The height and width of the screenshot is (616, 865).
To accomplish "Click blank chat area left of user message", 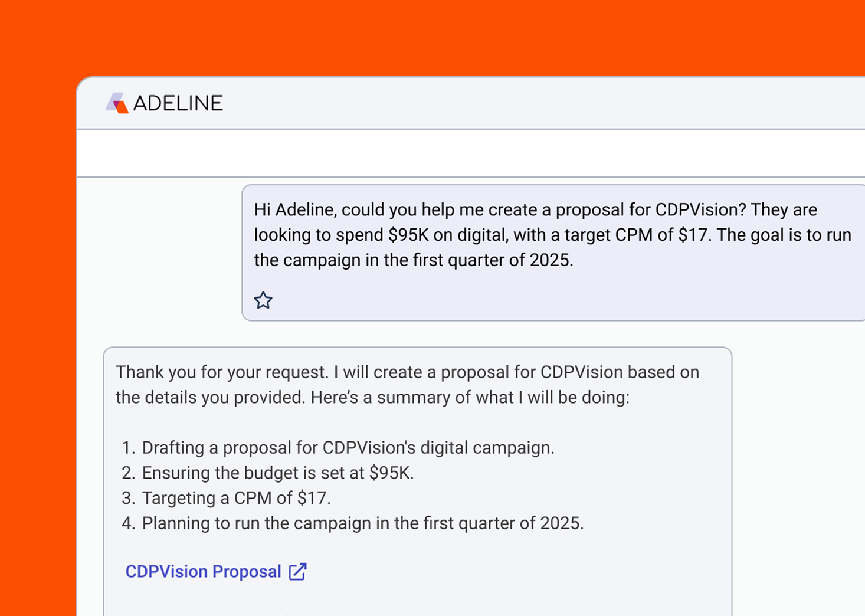I will tap(159, 254).
